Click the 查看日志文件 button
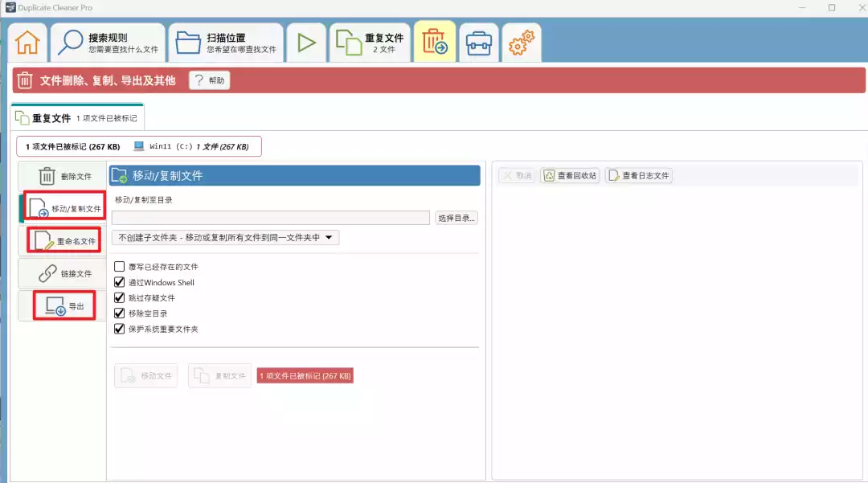This screenshot has height=483, width=868. (638, 175)
